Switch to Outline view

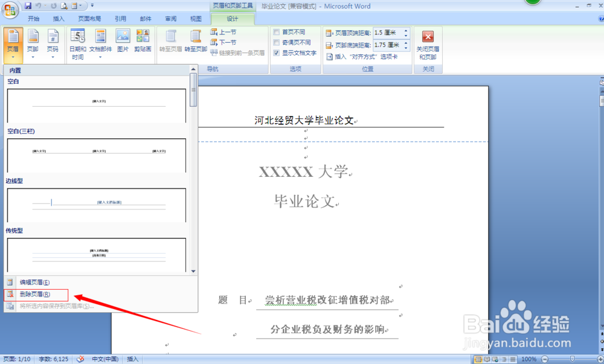pyautogui.click(x=504, y=359)
